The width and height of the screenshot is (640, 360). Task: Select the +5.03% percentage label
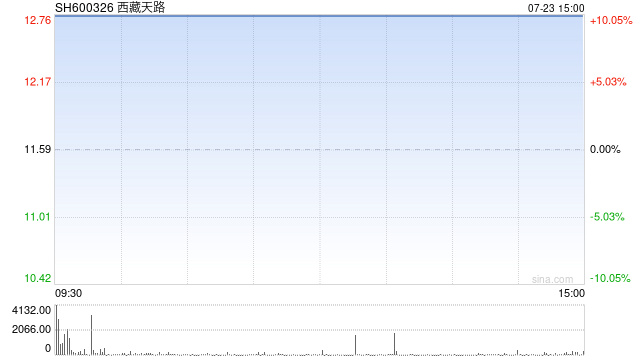tap(608, 82)
